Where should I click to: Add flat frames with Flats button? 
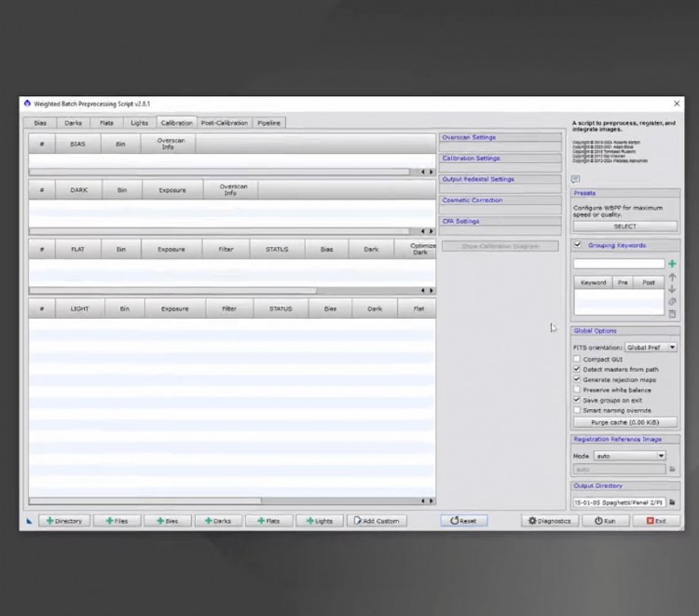(268, 521)
